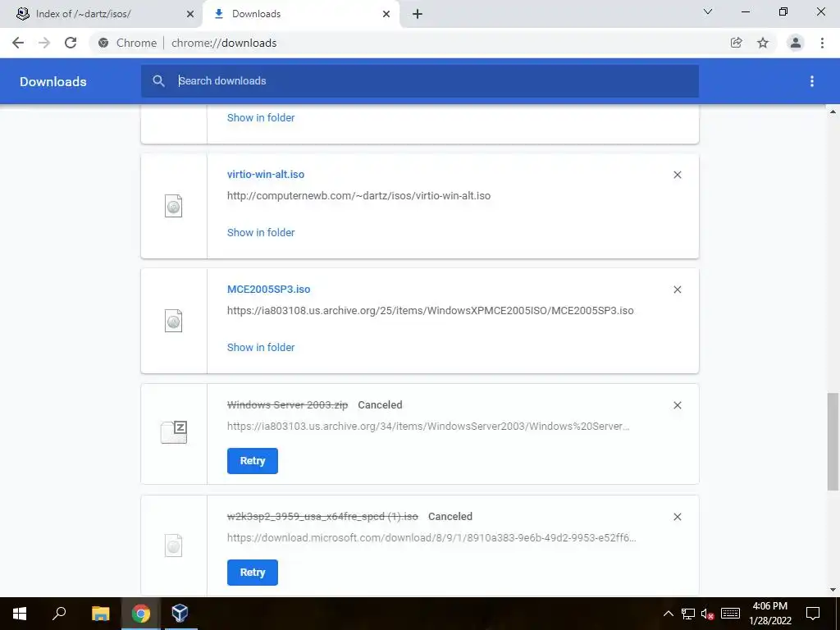This screenshot has width=840, height=630.
Task: Click the Downloads page title heading
Action: pos(53,81)
